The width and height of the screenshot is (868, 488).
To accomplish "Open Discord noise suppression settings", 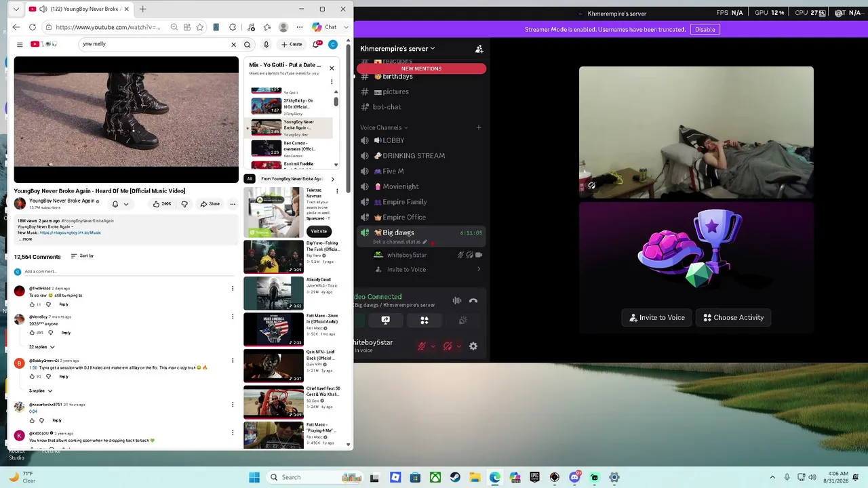I will pyautogui.click(x=457, y=300).
